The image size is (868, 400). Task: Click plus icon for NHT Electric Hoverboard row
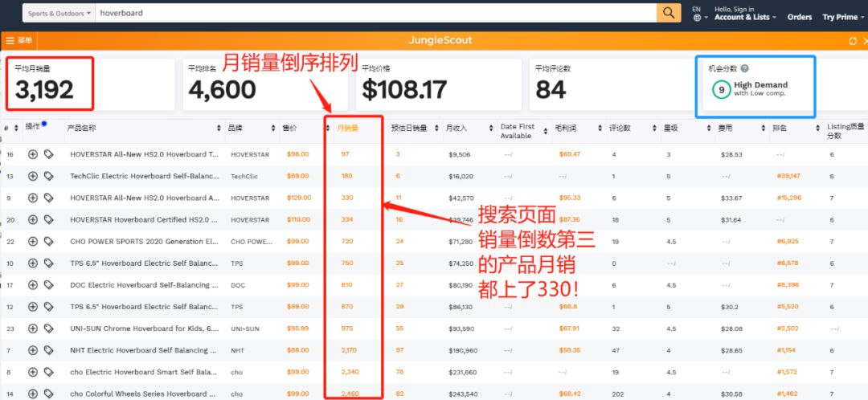[x=33, y=350]
